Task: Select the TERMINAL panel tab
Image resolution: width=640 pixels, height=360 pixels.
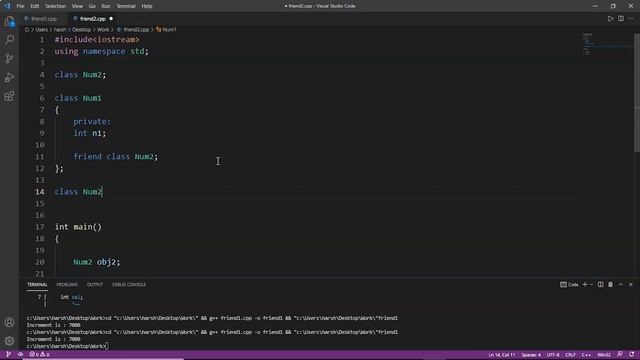Action: pyautogui.click(x=37, y=284)
